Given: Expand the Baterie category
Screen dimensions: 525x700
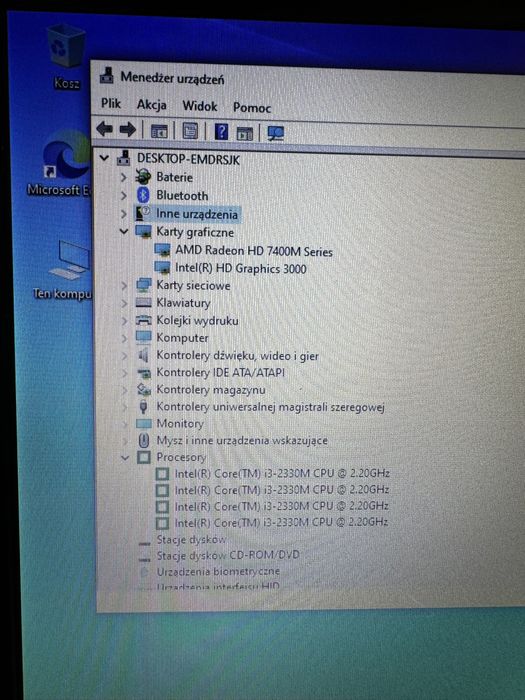Looking at the screenshot, I should [124, 177].
